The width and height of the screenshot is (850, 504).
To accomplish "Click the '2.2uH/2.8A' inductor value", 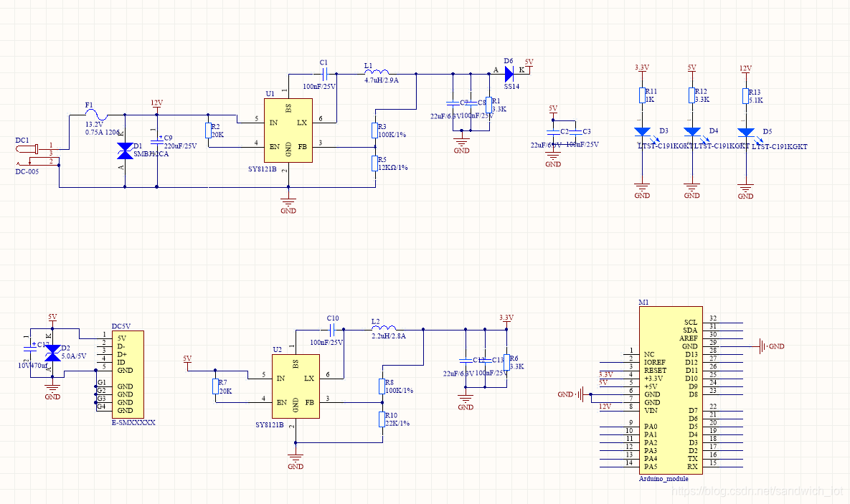I will click(389, 336).
